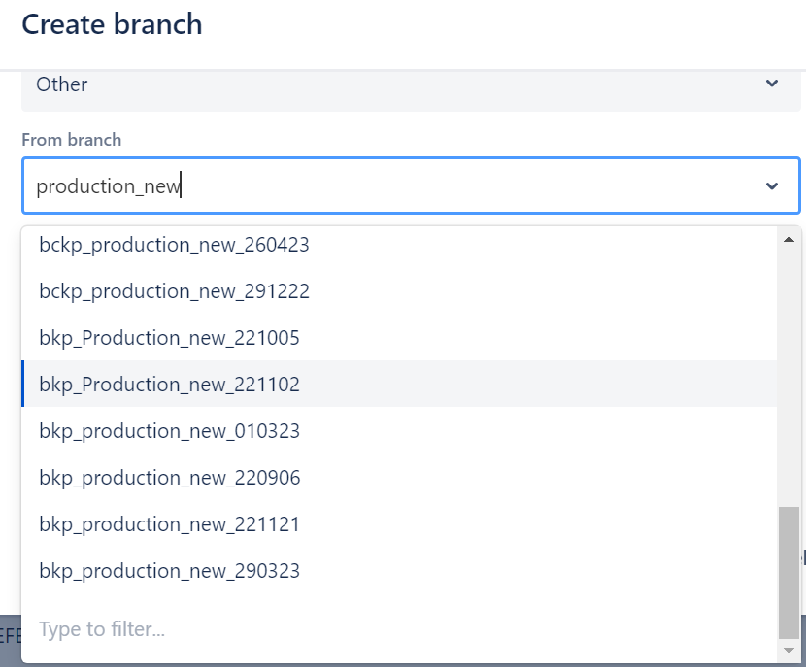
Task: Select branch bkp_production_new_010323
Action: click(x=170, y=431)
